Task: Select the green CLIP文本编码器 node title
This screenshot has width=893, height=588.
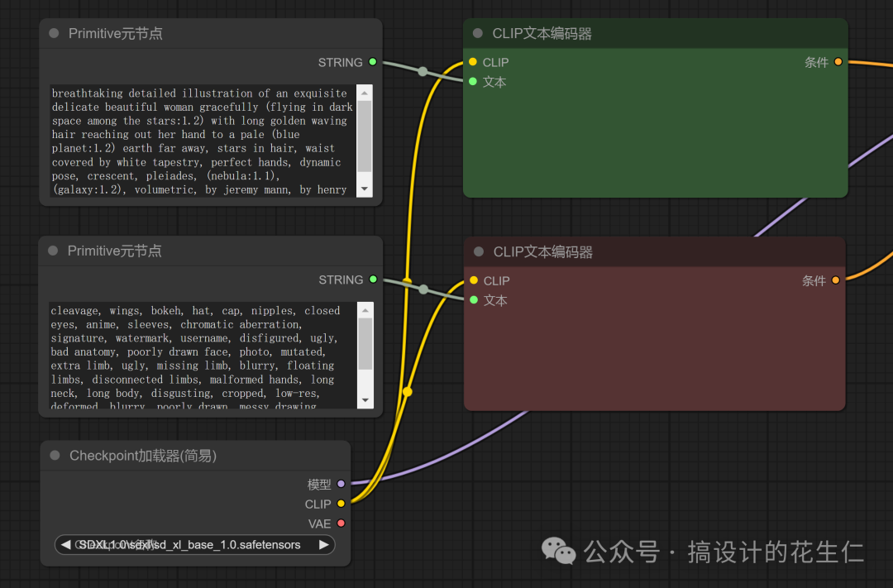Action: [542, 33]
